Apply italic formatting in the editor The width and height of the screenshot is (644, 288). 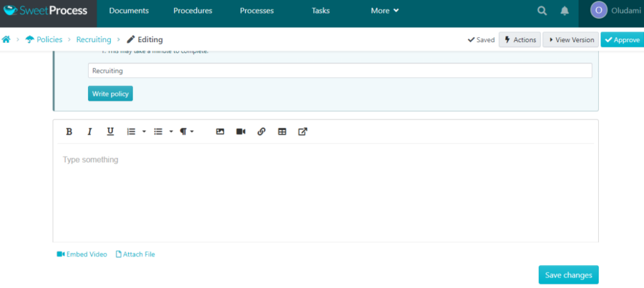(89, 131)
